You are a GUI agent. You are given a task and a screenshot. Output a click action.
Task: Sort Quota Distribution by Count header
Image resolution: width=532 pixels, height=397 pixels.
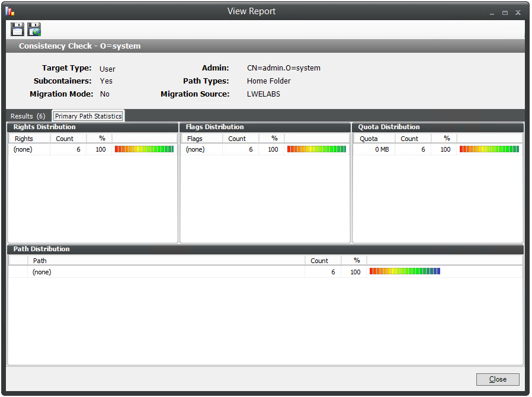coord(413,139)
